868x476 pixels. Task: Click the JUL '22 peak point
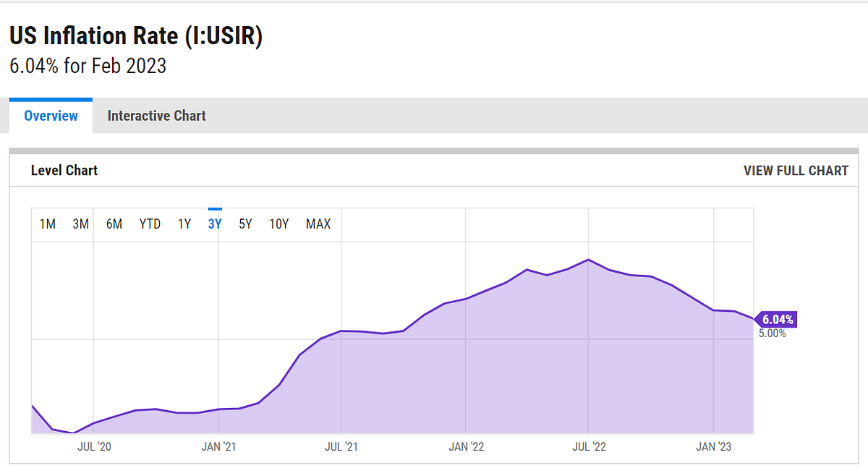[x=590, y=259]
